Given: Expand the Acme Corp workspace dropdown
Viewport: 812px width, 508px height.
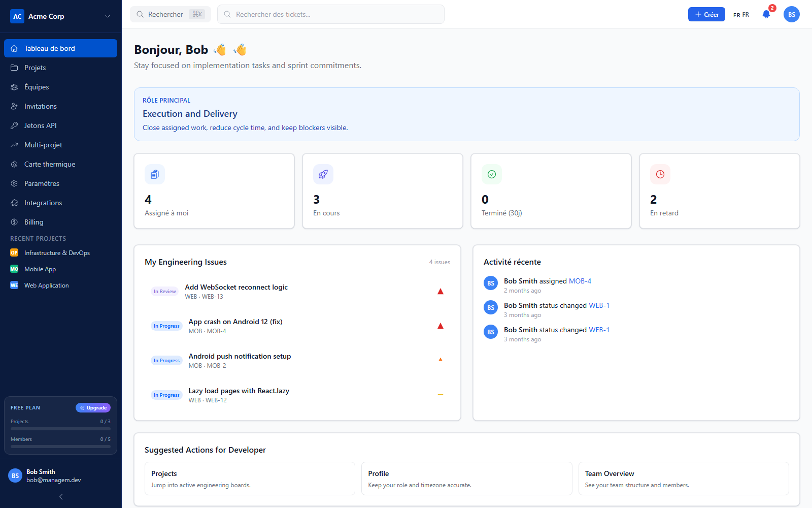Looking at the screenshot, I should point(108,16).
